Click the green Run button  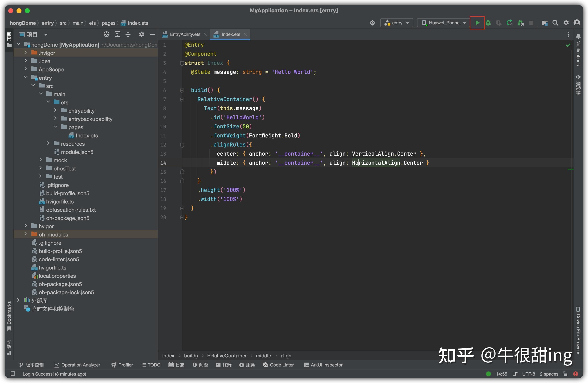tap(477, 23)
